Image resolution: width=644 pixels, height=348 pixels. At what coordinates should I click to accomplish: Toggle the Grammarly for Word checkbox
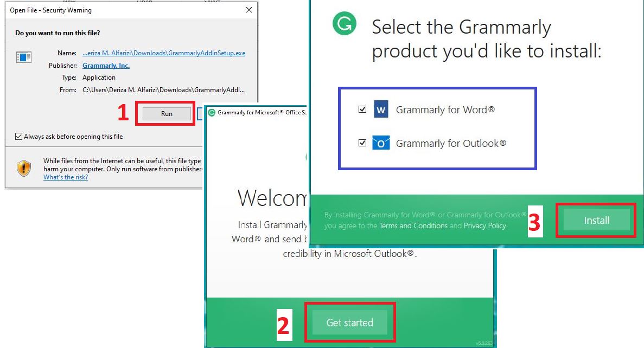point(362,109)
